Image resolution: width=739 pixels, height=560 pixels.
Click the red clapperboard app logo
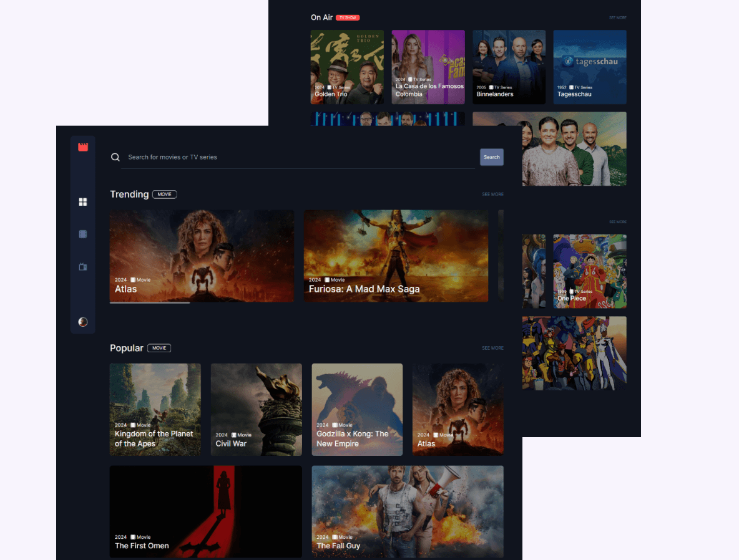[83, 147]
